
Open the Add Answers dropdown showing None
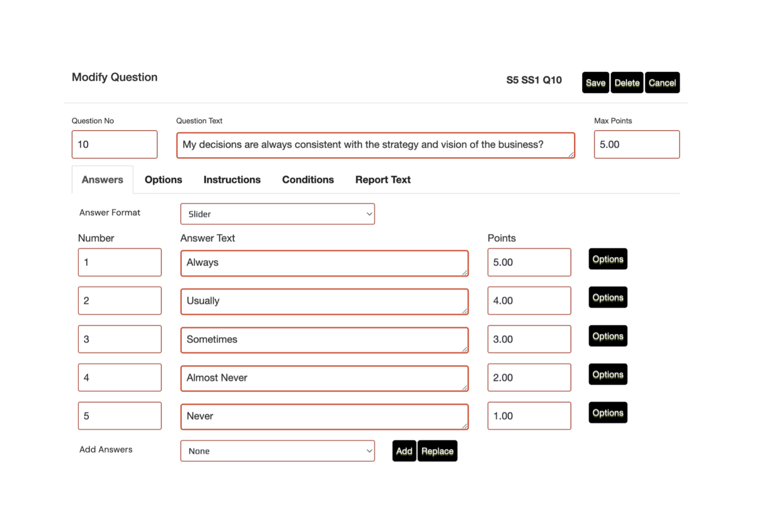[277, 451]
